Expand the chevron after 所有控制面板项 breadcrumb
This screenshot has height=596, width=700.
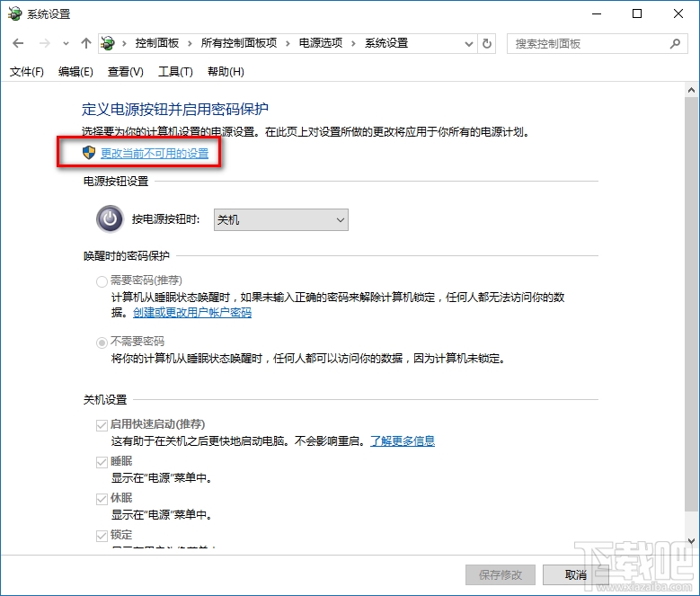click(x=288, y=43)
